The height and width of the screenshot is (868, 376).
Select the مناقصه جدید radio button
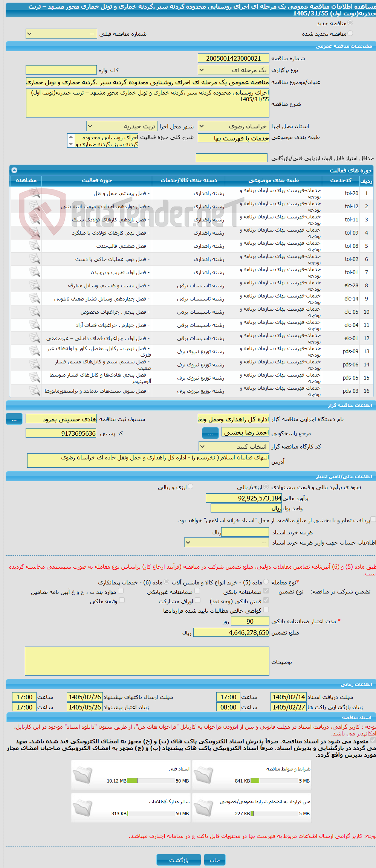coord(350,23)
